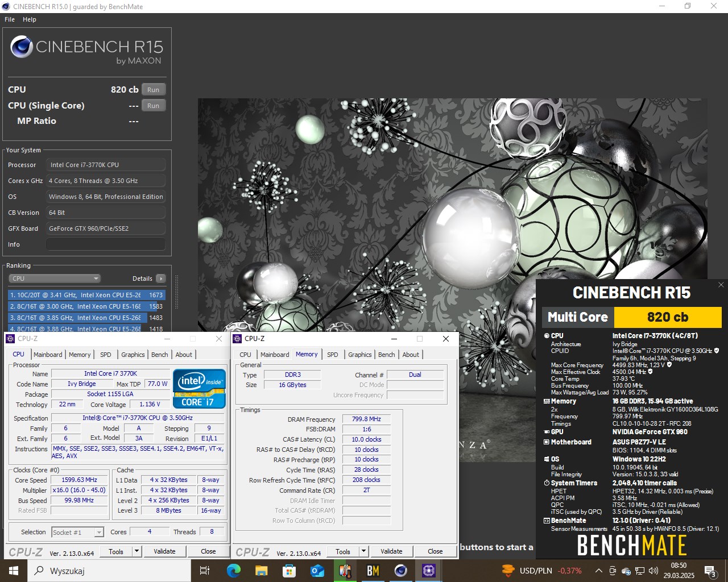Image resolution: width=728 pixels, height=582 pixels.
Task: Switch to Graphics tab in right CPU-Z
Action: [360, 355]
